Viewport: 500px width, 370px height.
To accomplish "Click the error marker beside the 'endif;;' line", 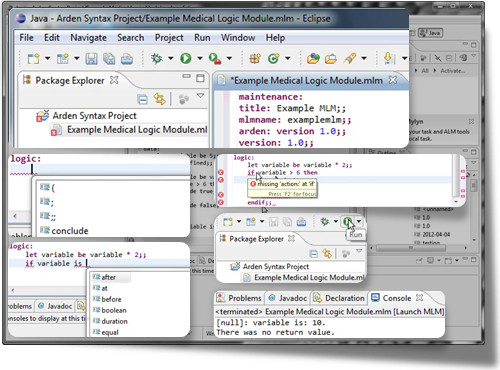I will [x=220, y=202].
